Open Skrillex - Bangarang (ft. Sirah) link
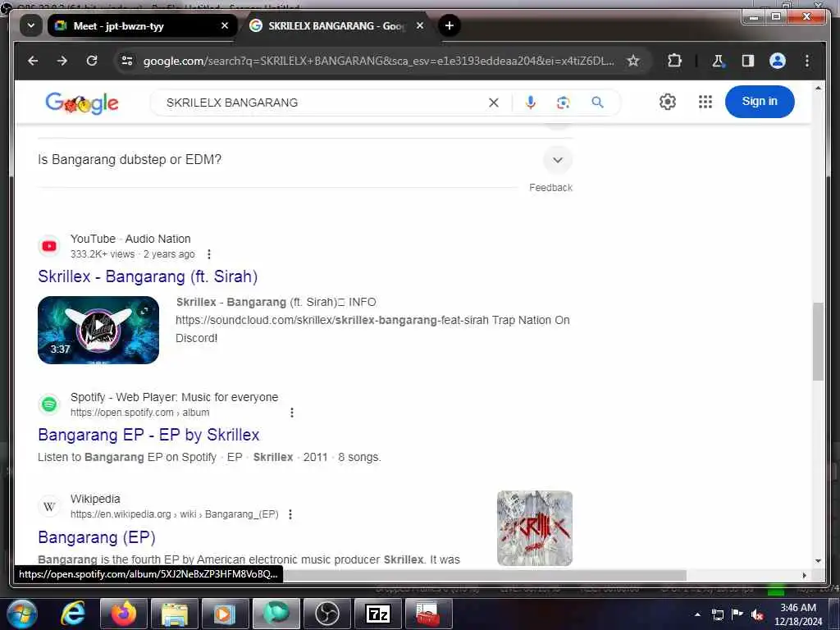 [x=148, y=276]
